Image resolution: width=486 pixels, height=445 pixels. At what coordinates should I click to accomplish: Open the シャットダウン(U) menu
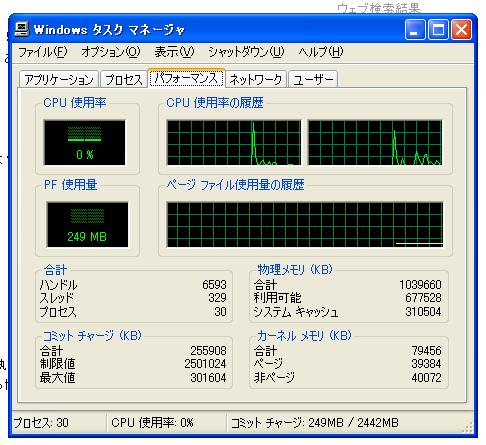[x=246, y=52]
